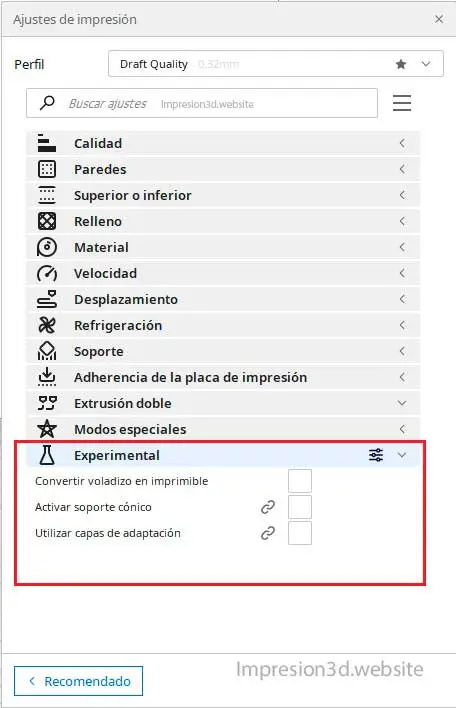Toggle Utilizar capas de adaptación checkbox

point(300,533)
